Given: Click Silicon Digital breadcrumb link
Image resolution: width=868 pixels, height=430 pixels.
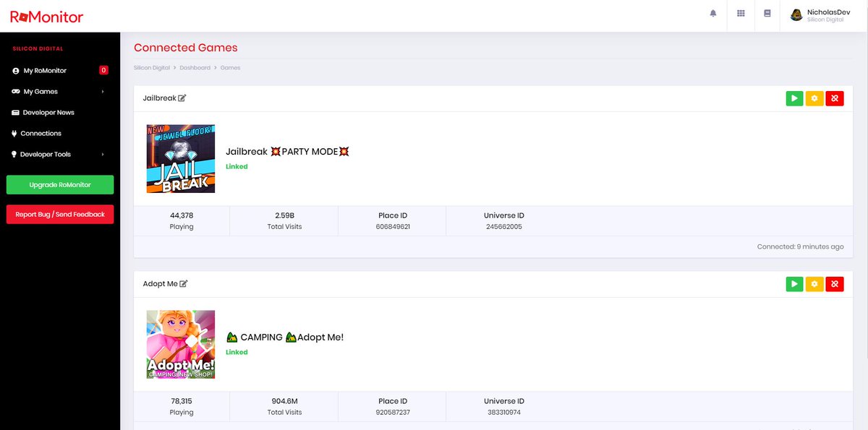Looking at the screenshot, I should tap(152, 67).
